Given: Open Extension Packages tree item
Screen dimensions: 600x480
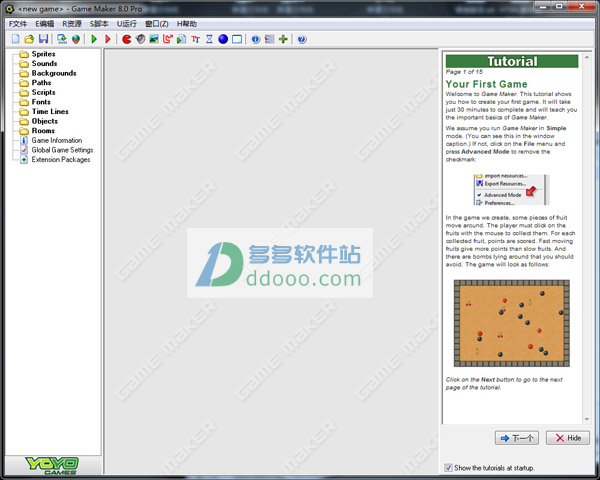Looking at the screenshot, I should tap(60, 159).
